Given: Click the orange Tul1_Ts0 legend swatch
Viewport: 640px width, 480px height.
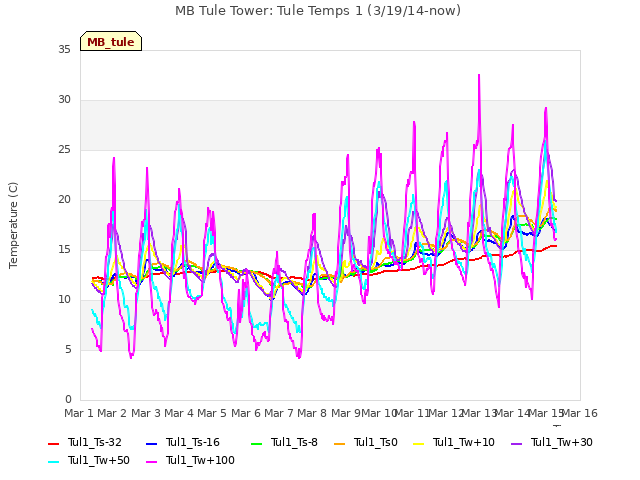Looking at the screenshot, I should [x=339, y=444].
